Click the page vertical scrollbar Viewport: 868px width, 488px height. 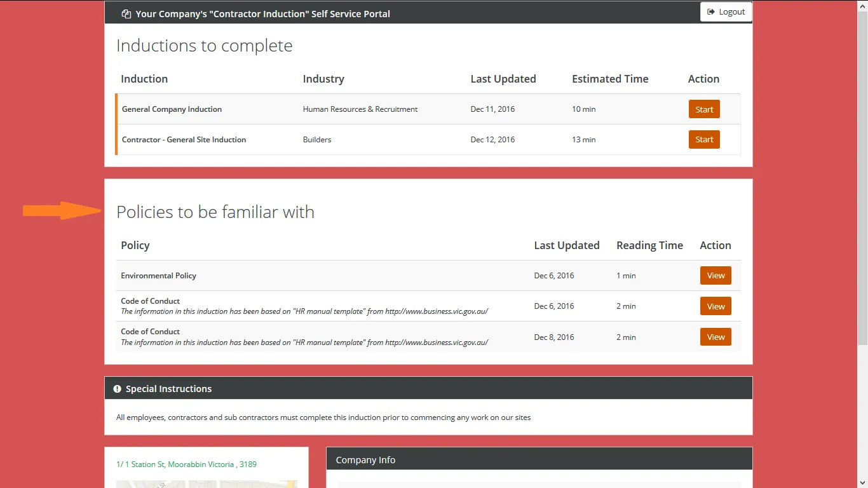pos(862,178)
